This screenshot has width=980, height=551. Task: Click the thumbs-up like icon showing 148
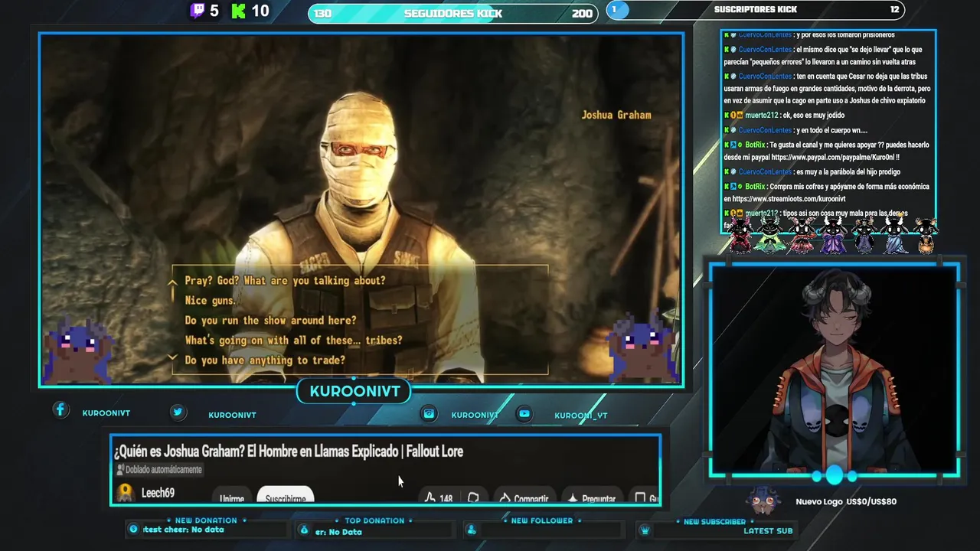click(x=430, y=497)
